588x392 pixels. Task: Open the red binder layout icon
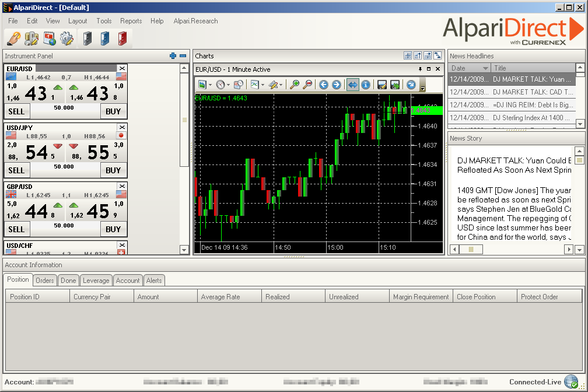[x=122, y=38]
